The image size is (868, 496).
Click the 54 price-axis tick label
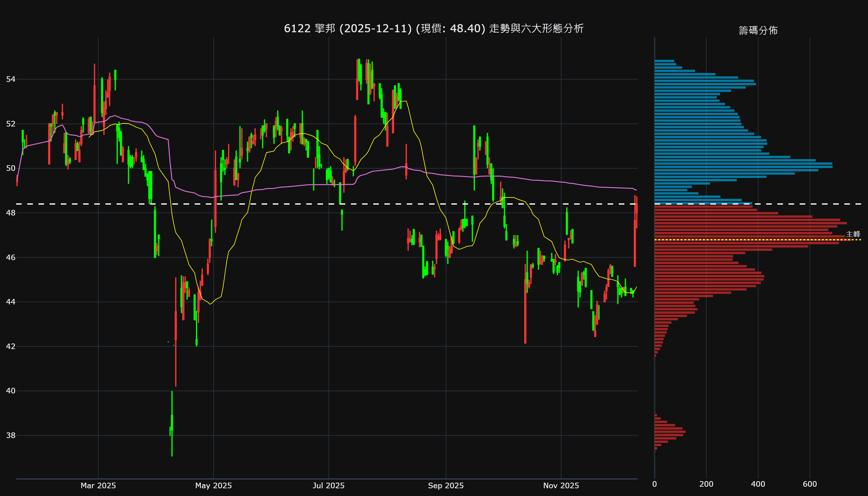11,79
